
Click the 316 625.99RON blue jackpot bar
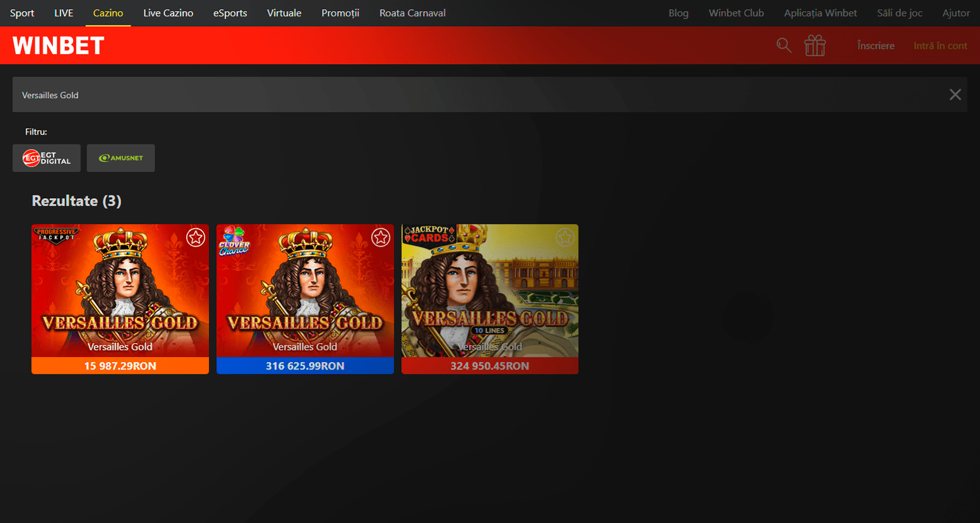305,366
